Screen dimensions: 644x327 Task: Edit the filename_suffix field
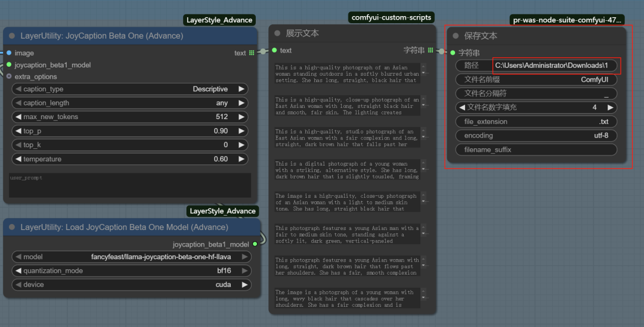[x=537, y=150]
